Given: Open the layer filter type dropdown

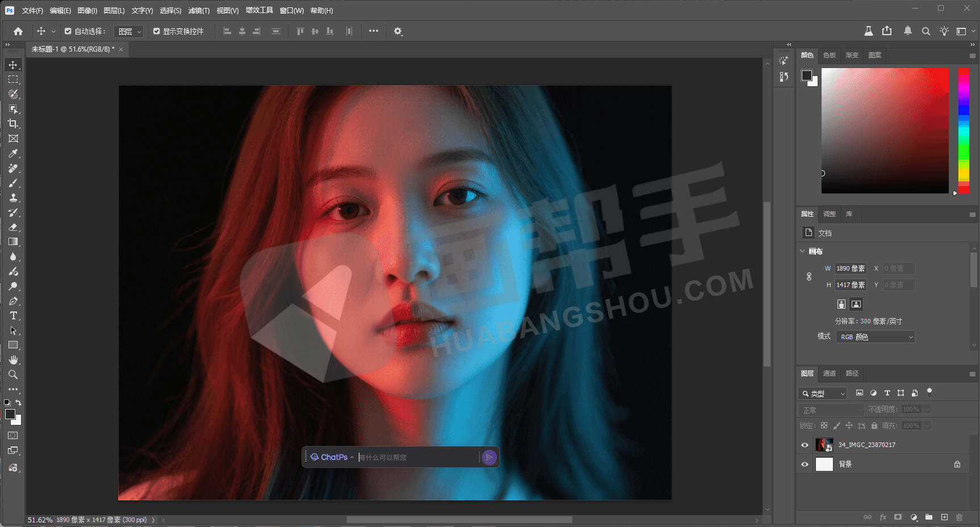Looking at the screenshot, I should click(x=823, y=393).
